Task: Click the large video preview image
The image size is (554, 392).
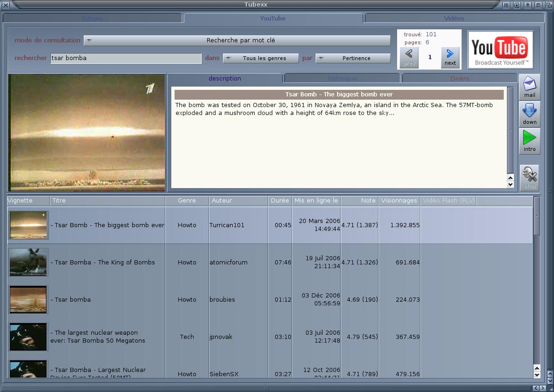Action: point(87,133)
